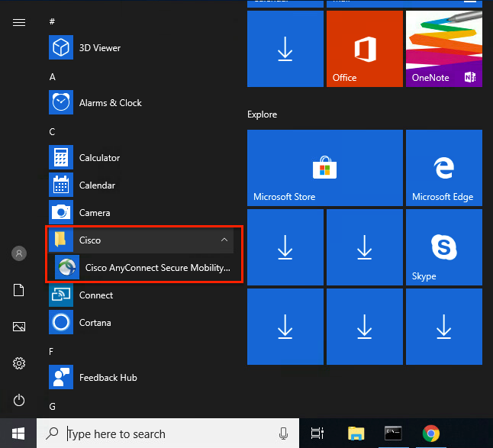
Task: Click the Power button icon
Action: tap(19, 400)
